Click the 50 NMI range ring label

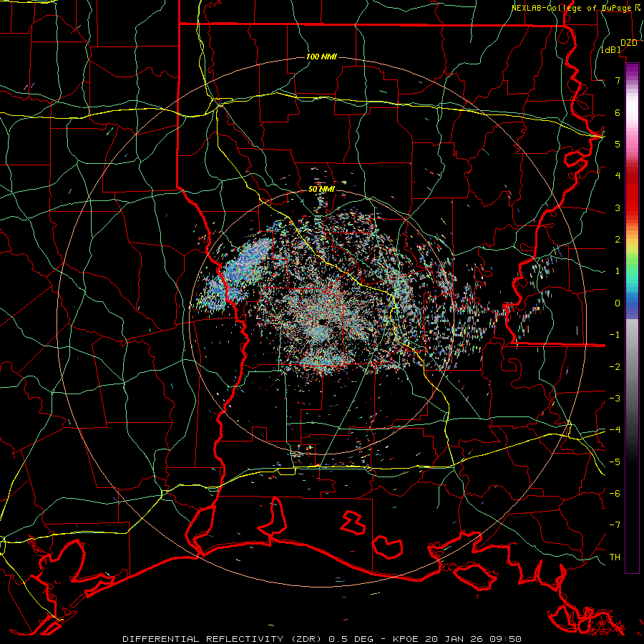click(x=321, y=189)
